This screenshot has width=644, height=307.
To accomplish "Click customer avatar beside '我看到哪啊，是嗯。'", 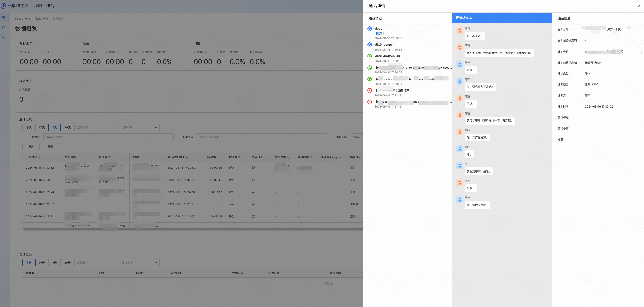I will 460,166.
